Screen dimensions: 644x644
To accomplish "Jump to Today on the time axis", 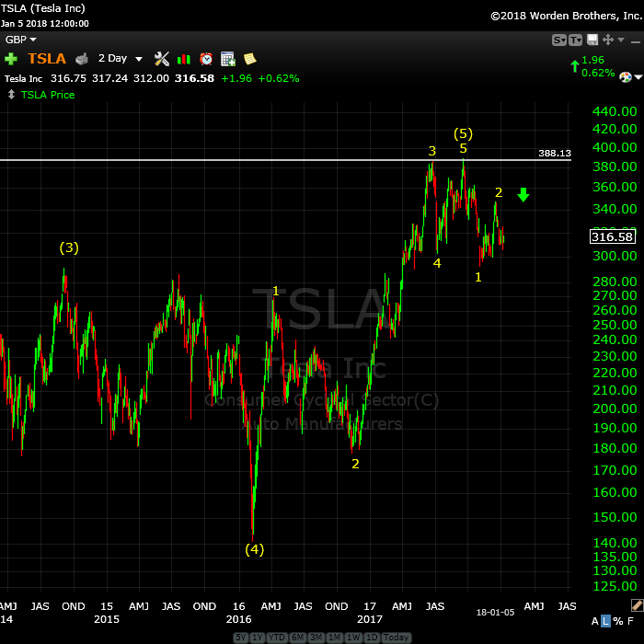I will tap(396, 637).
